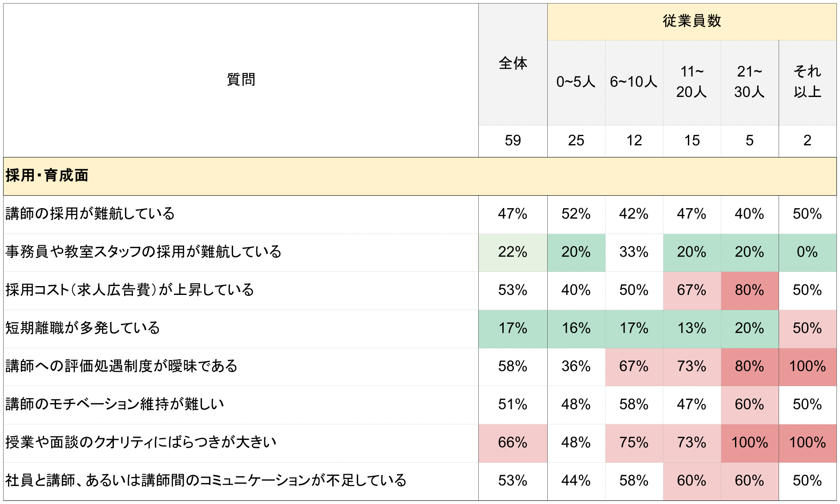Click the total respondents cell showing 59

tap(513, 141)
